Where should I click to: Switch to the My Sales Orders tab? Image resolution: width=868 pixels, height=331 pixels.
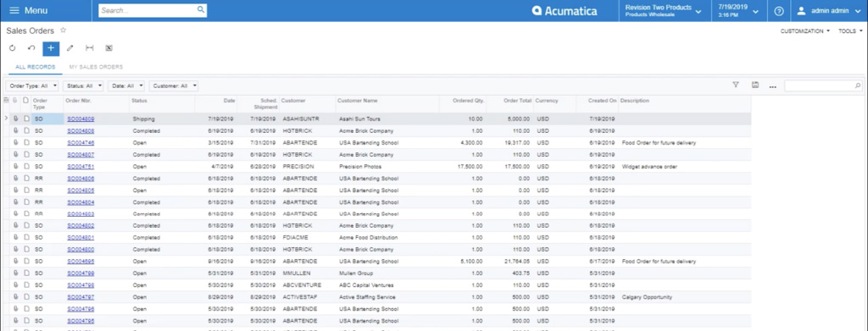click(x=96, y=67)
